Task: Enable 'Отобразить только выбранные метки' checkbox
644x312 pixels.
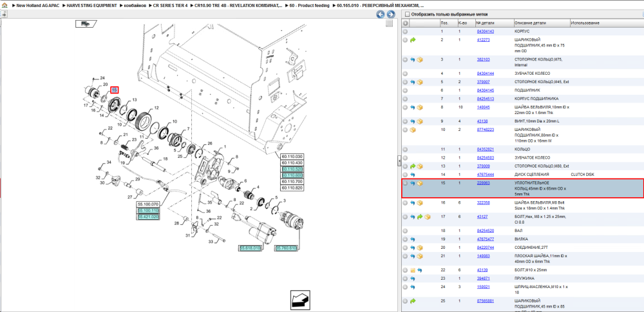Action: tap(407, 14)
